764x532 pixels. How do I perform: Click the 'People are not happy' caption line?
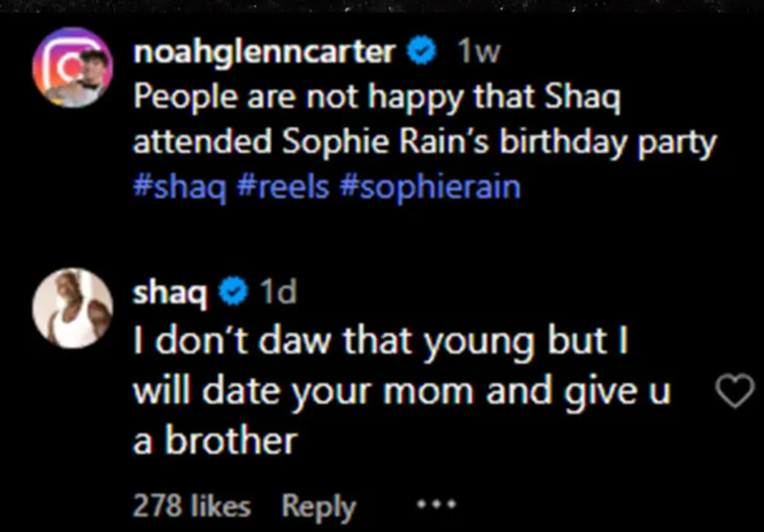click(x=376, y=97)
